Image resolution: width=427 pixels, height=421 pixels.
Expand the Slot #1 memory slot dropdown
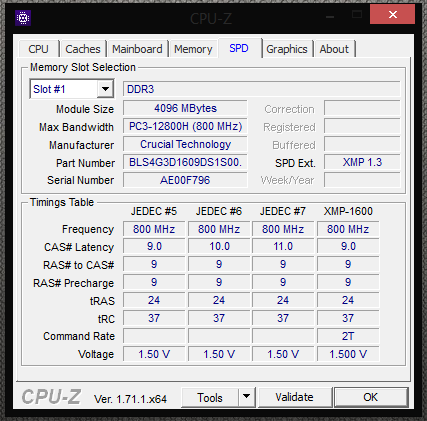coord(105,89)
